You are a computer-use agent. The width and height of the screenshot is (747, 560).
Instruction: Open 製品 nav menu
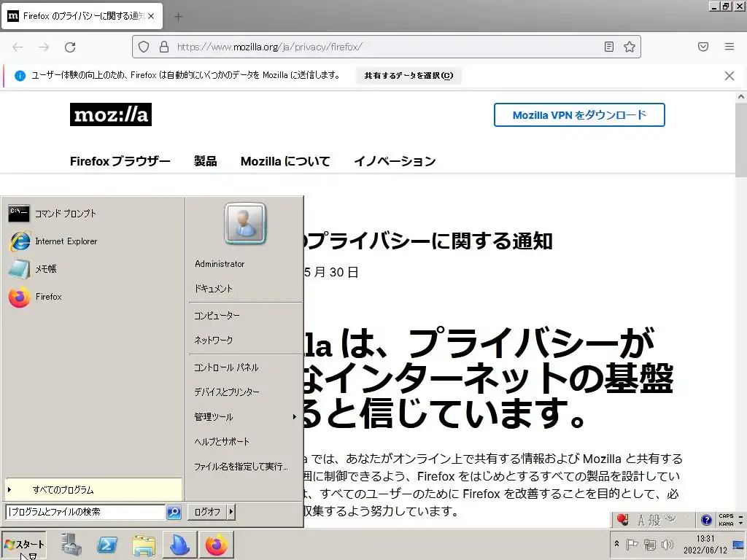pos(205,161)
